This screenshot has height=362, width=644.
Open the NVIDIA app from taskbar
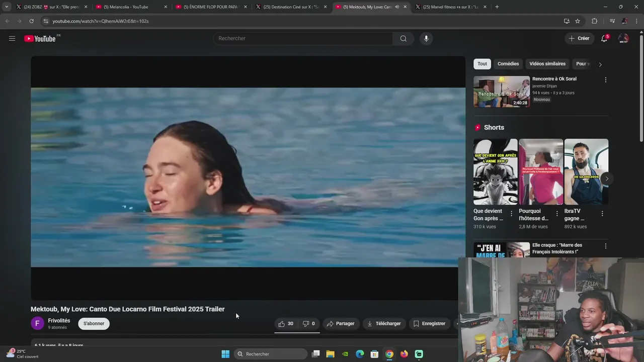point(345,354)
